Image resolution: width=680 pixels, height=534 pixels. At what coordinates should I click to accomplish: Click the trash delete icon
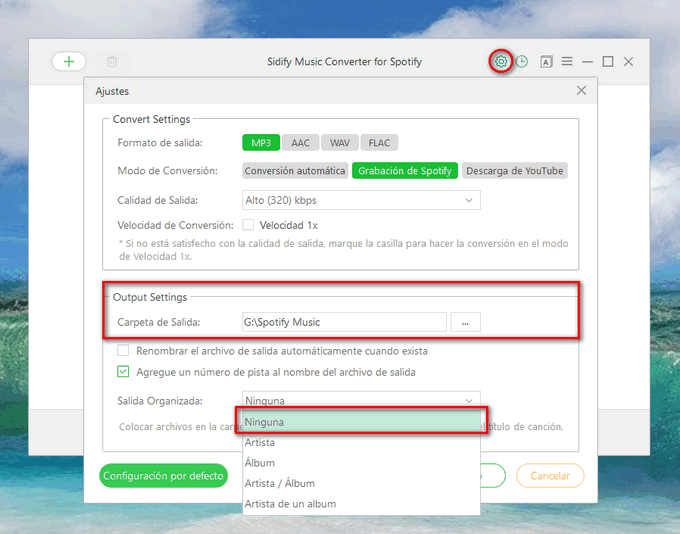coord(112,62)
